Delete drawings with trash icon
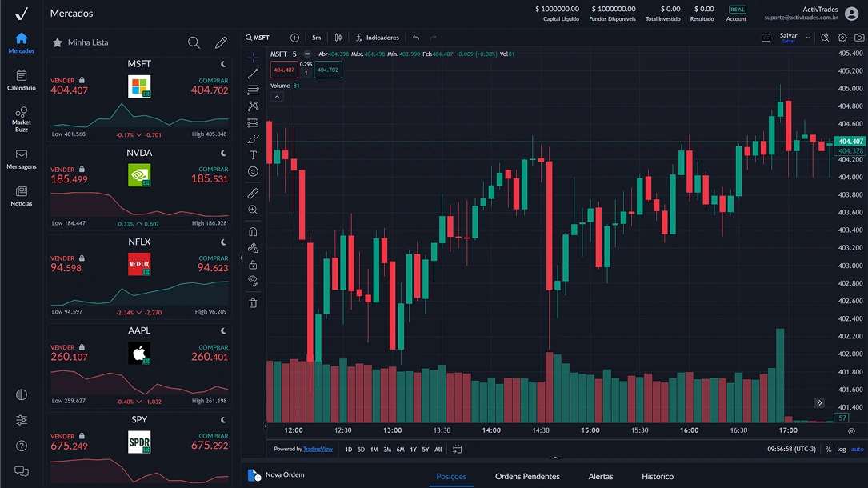The width and height of the screenshot is (868, 488). click(x=253, y=302)
